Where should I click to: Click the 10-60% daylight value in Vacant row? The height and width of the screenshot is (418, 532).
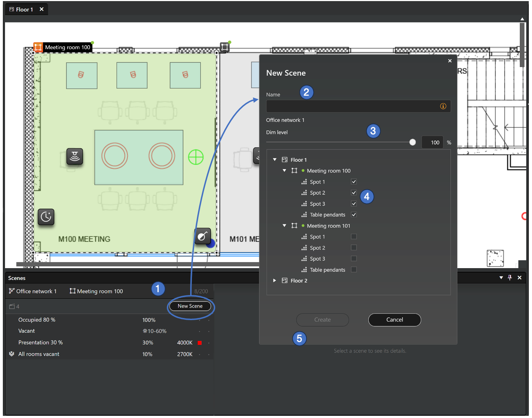pyautogui.click(x=155, y=331)
